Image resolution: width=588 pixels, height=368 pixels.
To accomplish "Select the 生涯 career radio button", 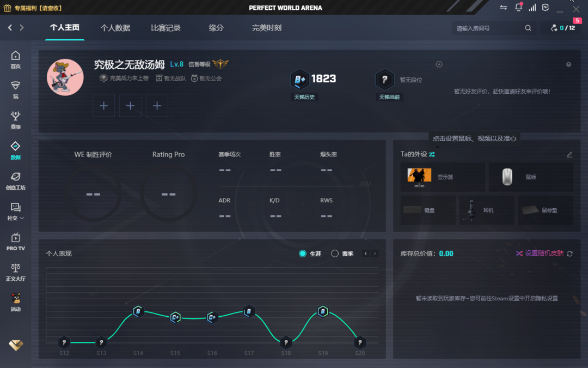I will click(303, 254).
